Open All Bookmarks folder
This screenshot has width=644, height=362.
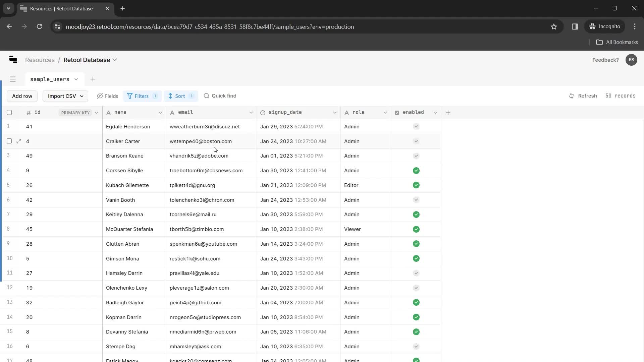617,42
